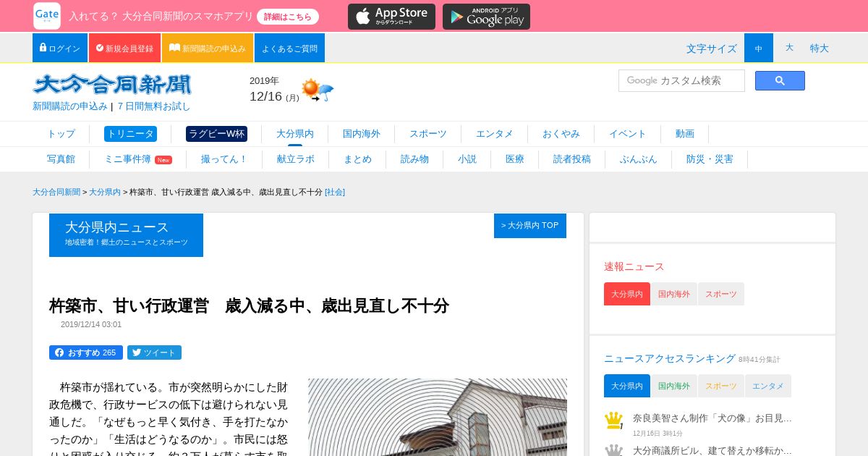Open 防災・災害 submenu item
The height and width of the screenshot is (456, 868).
point(710,159)
